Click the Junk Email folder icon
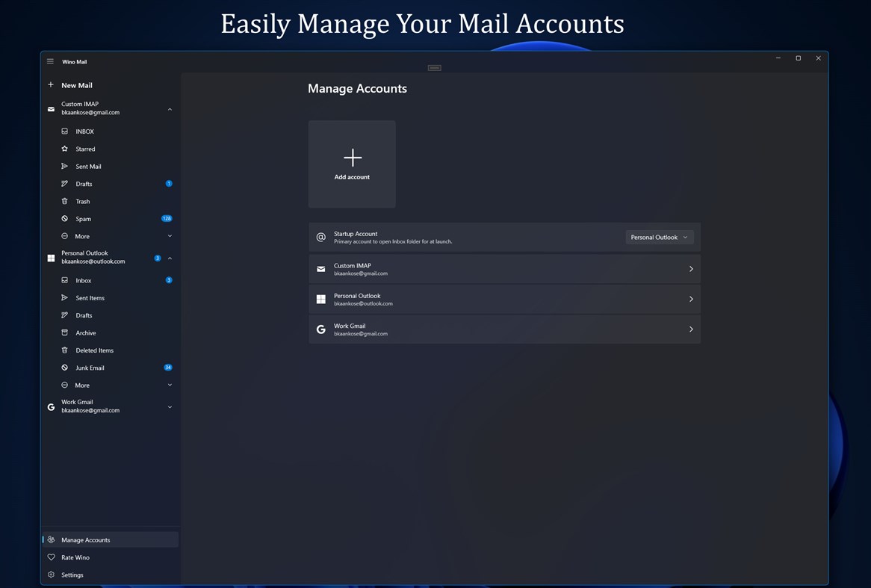The image size is (871, 588). click(65, 368)
